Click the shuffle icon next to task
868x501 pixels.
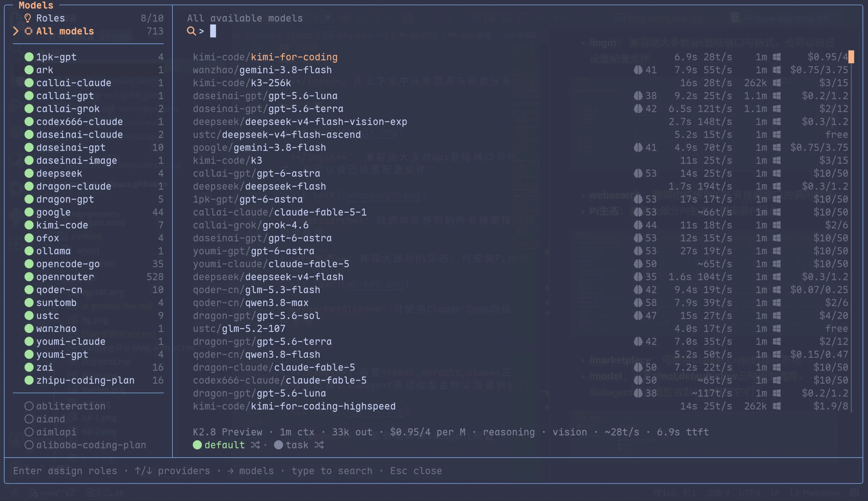319,445
